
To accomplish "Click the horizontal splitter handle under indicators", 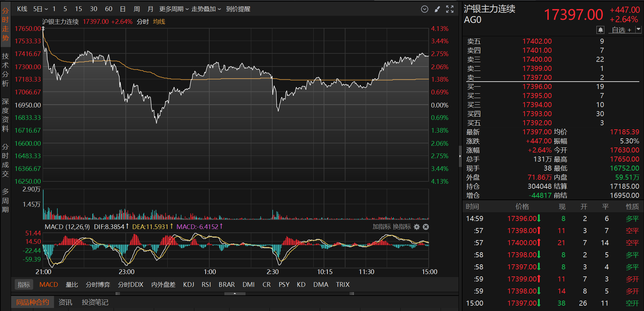I will [x=235, y=294].
